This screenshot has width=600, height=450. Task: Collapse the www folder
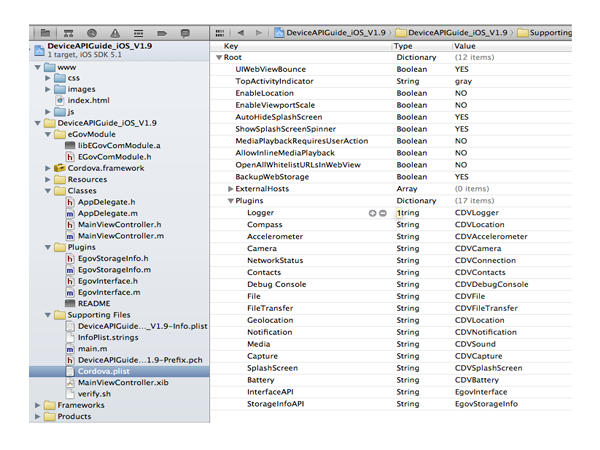coord(37,67)
